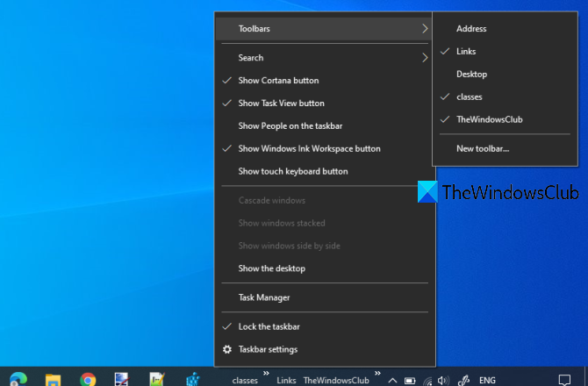
Task: Click the Show desktop sliver at taskbar end
Action: [586, 376]
